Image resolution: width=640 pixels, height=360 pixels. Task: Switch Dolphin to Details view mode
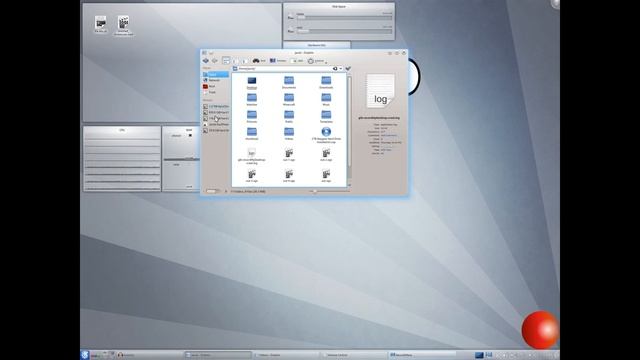tap(244, 61)
